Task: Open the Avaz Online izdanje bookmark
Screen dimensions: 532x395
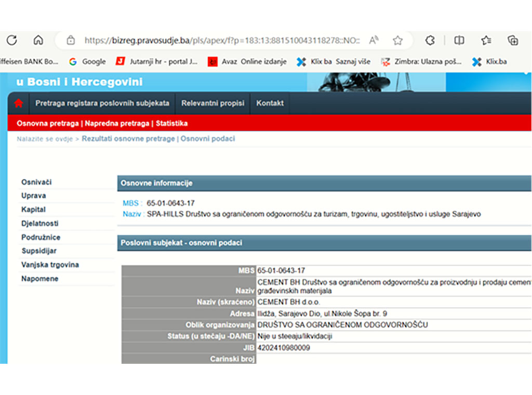Action: [x=247, y=61]
